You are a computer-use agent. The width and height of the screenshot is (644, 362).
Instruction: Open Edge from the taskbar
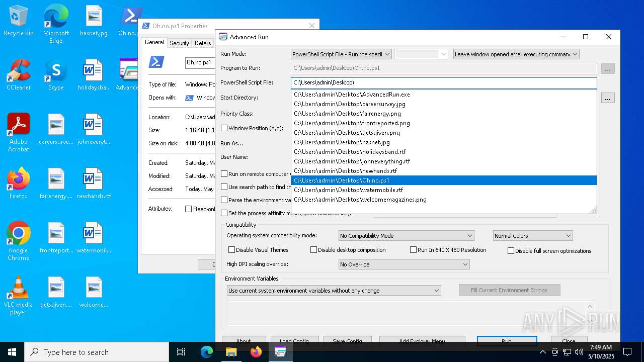click(207, 352)
